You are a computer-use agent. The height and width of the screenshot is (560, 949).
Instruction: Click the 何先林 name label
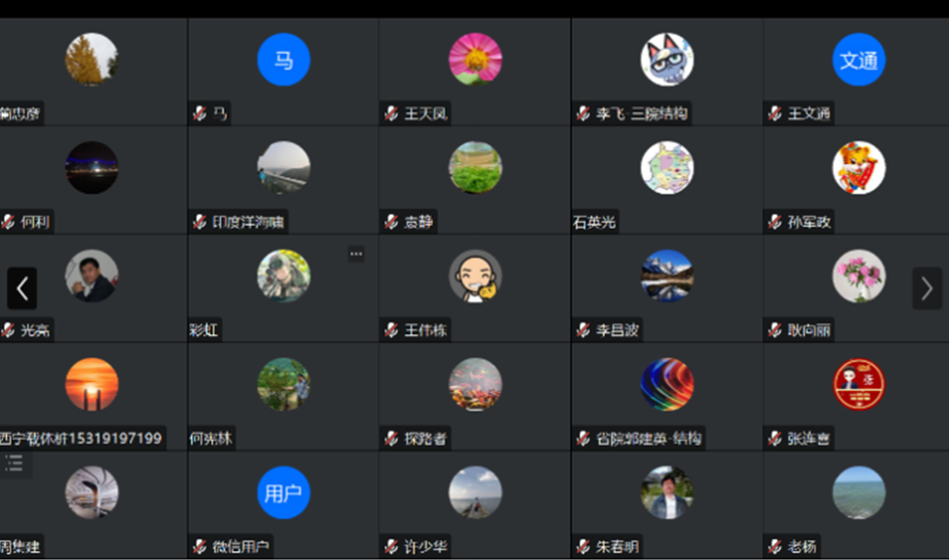click(211, 438)
